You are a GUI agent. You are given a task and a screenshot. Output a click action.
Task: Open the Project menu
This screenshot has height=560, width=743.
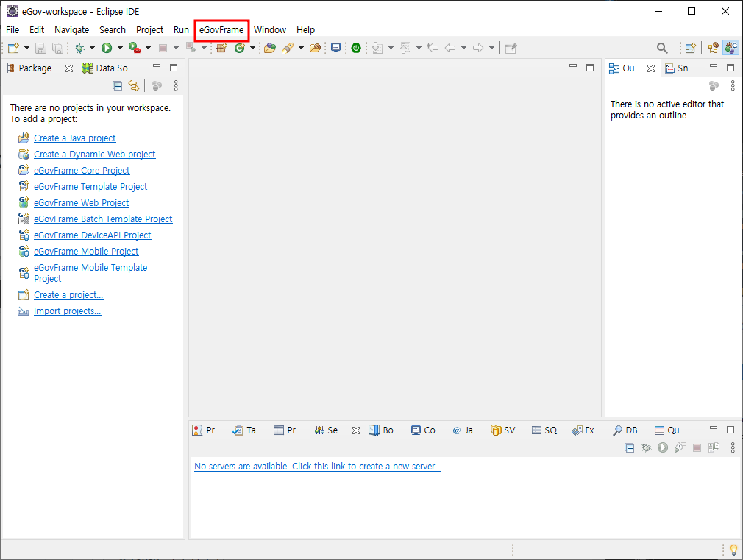149,30
